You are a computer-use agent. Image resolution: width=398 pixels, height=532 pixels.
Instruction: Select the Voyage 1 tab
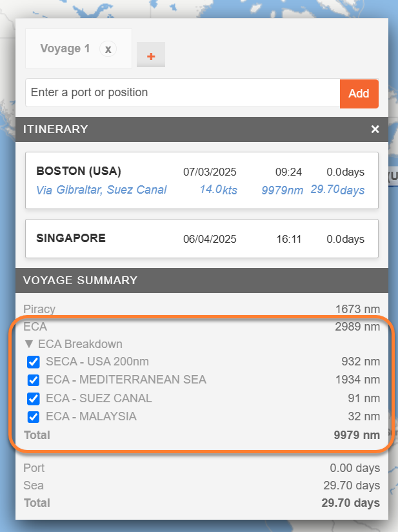[65, 48]
